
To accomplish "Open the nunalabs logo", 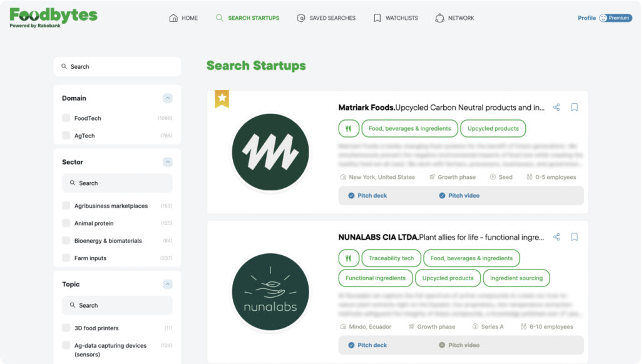I will coord(270,291).
